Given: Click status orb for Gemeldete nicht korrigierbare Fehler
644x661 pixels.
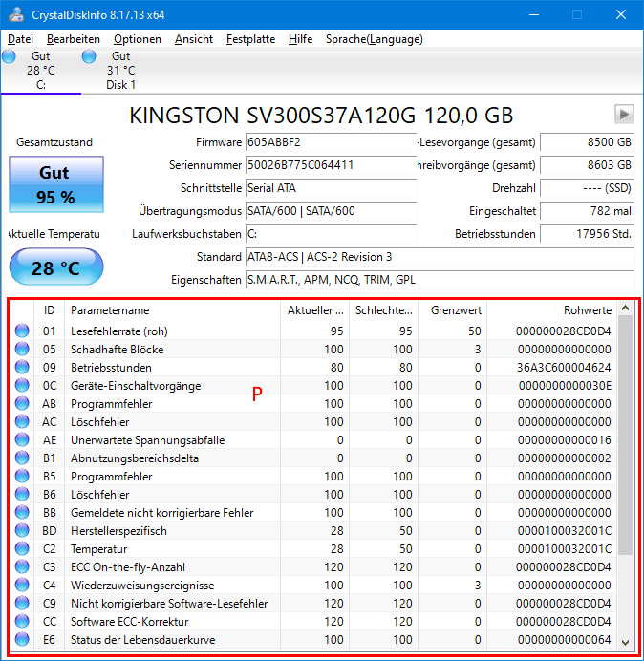Looking at the screenshot, I should 22,512.
